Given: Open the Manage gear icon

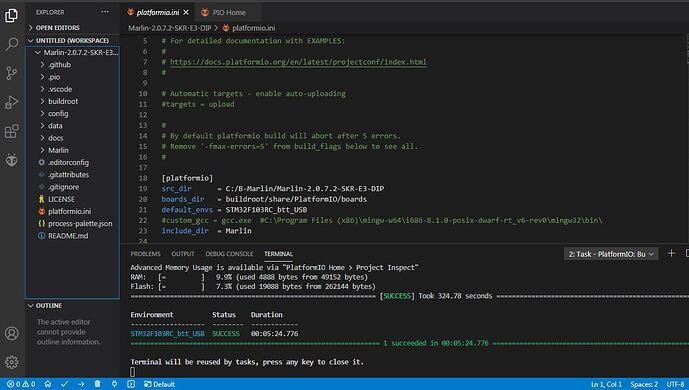Looking at the screenshot, I should tap(11, 362).
